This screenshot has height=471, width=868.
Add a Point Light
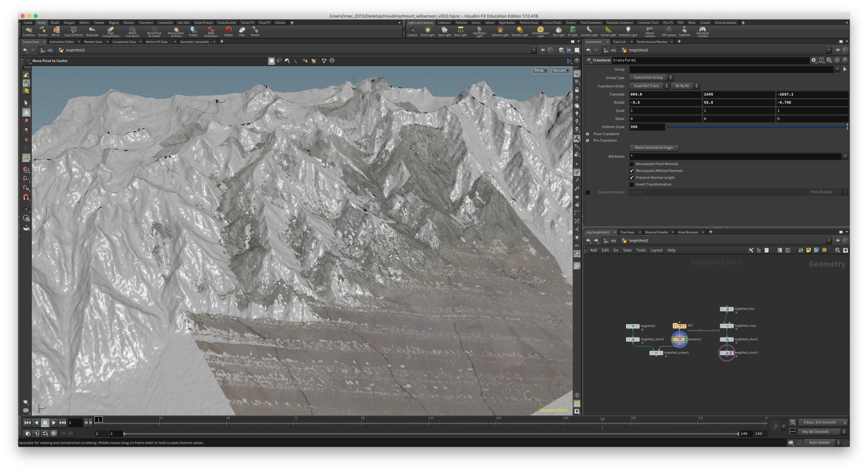tap(427, 32)
